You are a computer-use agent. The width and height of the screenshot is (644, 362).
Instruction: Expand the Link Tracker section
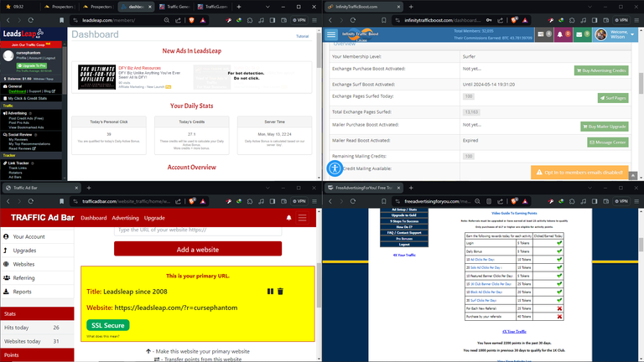pos(18,163)
